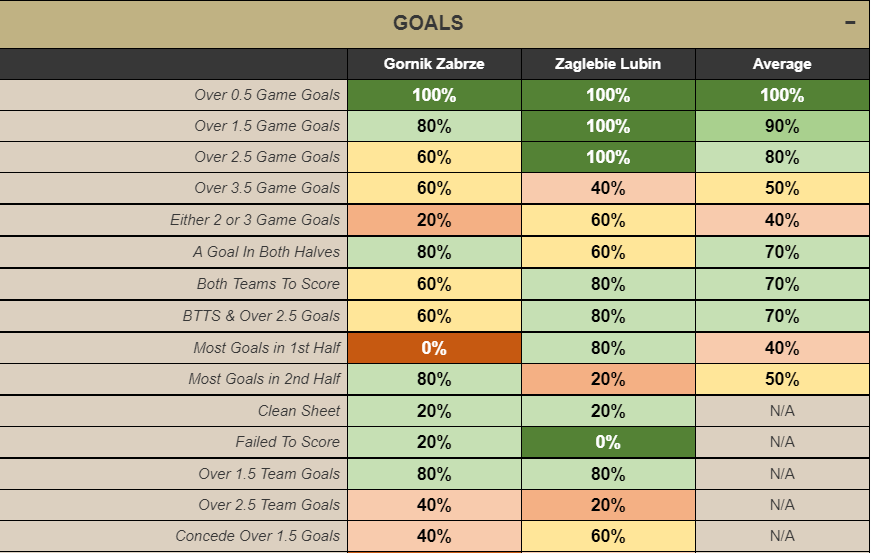The image size is (871, 553).
Task: Click the Both Teams To Score label
Action: coord(268,284)
